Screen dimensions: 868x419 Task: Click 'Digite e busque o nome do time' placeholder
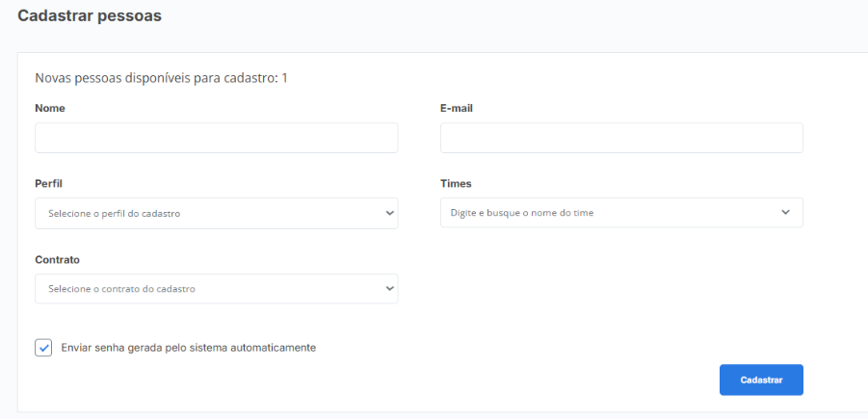point(522,213)
